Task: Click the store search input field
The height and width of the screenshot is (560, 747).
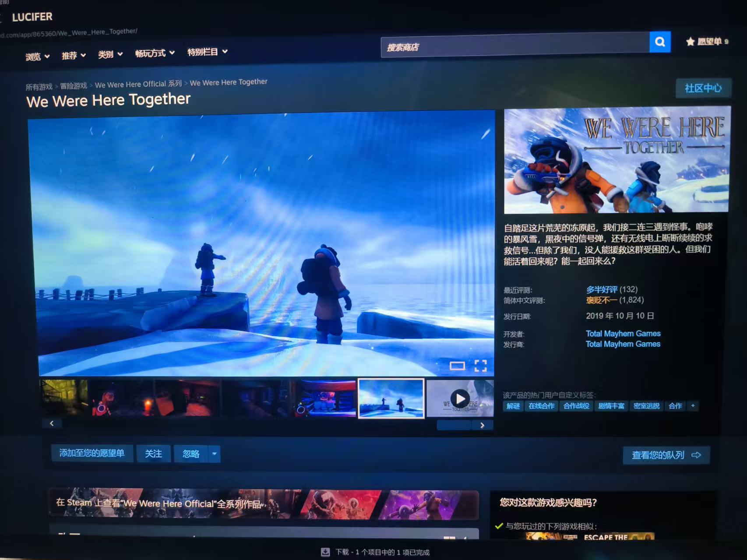Action: pyautogui.click(x=514, y=46)
